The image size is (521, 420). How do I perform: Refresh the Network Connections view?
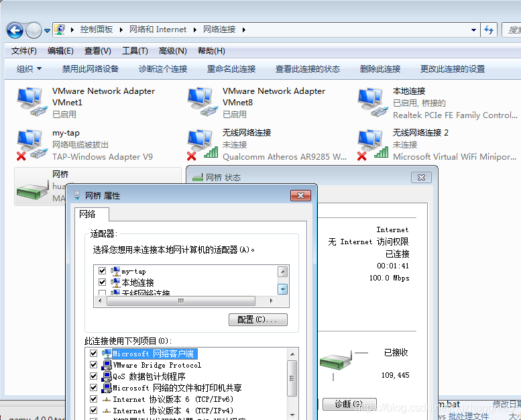[x=489, y=30]
